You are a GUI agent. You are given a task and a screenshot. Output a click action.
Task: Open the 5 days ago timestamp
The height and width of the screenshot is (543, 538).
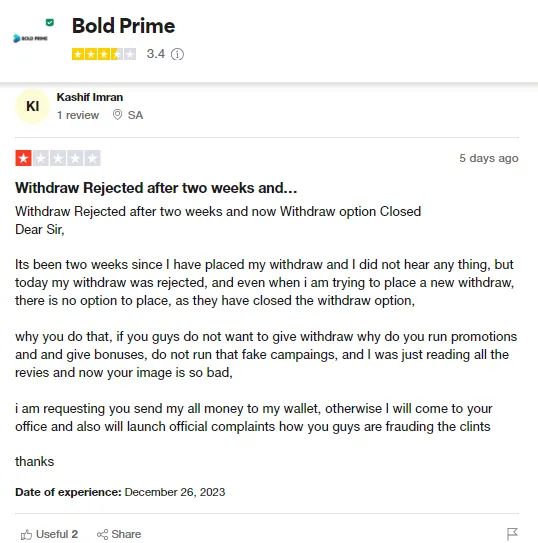(x=488, y=158)
